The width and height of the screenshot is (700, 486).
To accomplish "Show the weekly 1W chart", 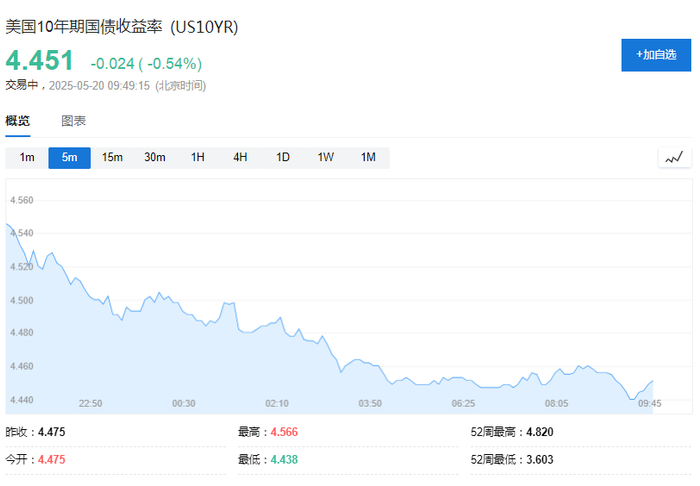I will click(x=326, y=157).
